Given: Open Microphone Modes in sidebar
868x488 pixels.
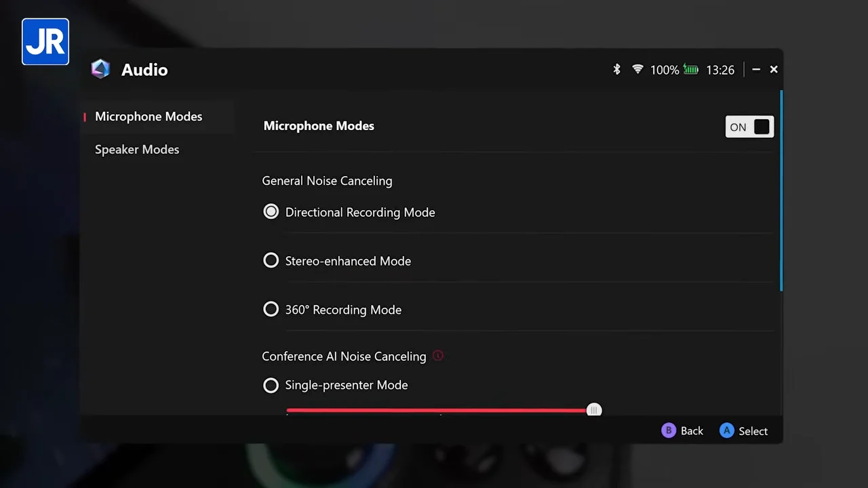Looking at the screenshot, I should [x=149, y=117].
